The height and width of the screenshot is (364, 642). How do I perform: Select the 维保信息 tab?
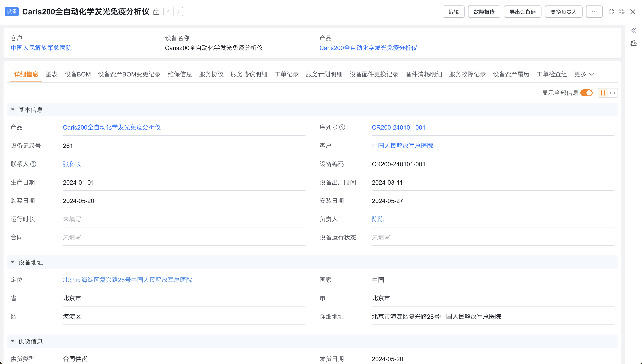(x=180, y=74)
